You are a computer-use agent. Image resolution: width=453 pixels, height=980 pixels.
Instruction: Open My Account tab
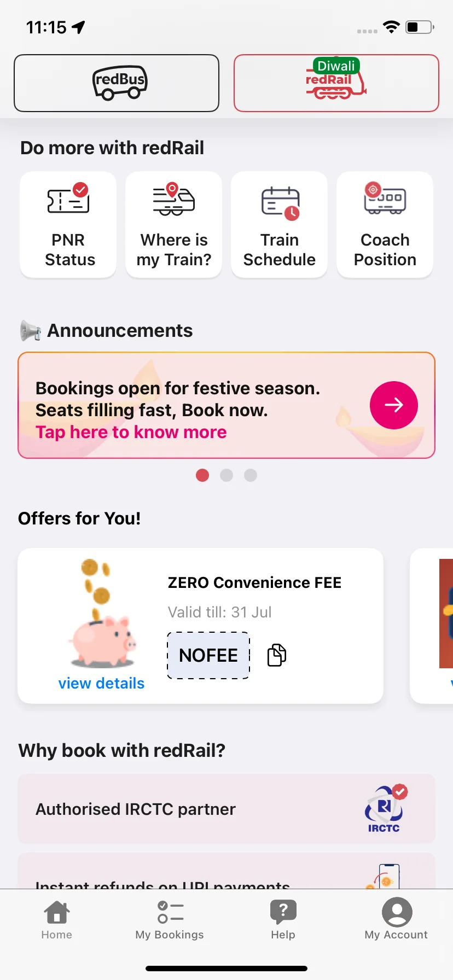[x=396, y=920]
